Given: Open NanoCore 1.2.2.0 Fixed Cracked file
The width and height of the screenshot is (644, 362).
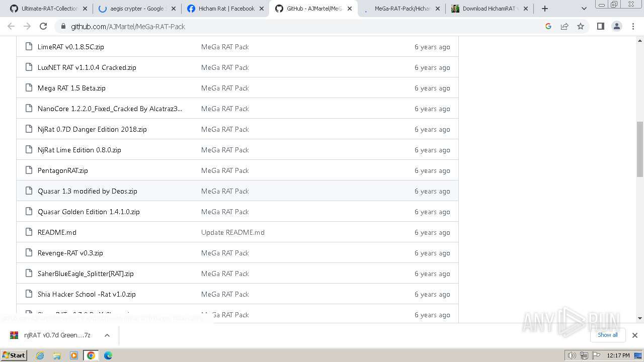Looking at the screenshot, I should [x=110, y=109].
